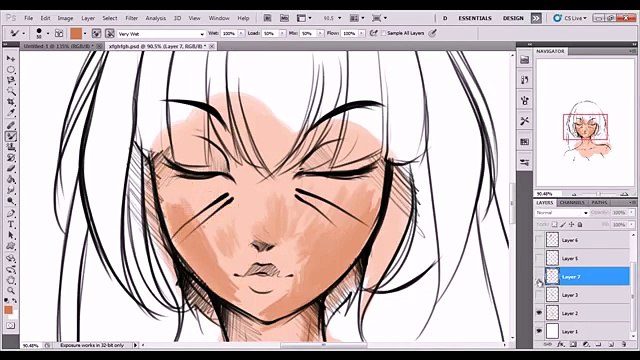This screenshot has width=640, height=360.
Task: Select the Essentials workspace
Action: 475,18
